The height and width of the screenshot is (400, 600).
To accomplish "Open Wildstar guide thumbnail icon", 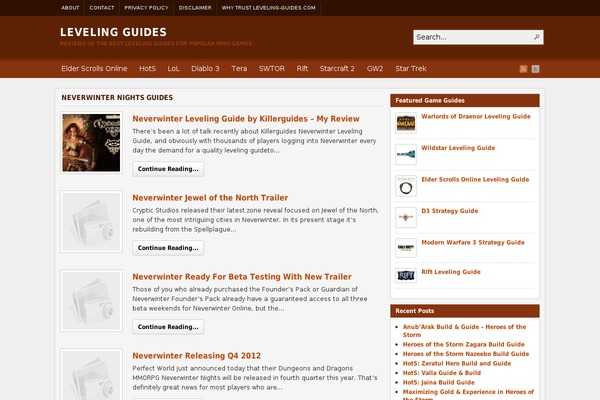I will [406, 154].
